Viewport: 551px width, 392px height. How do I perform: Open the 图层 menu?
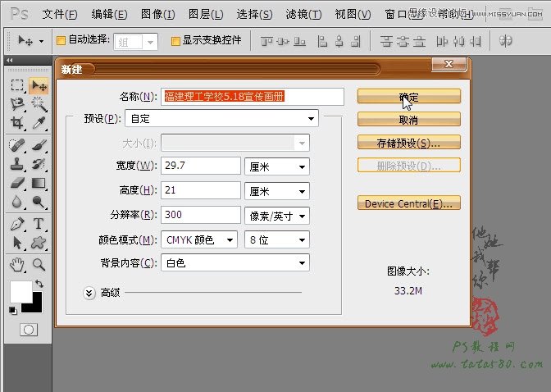206,14
